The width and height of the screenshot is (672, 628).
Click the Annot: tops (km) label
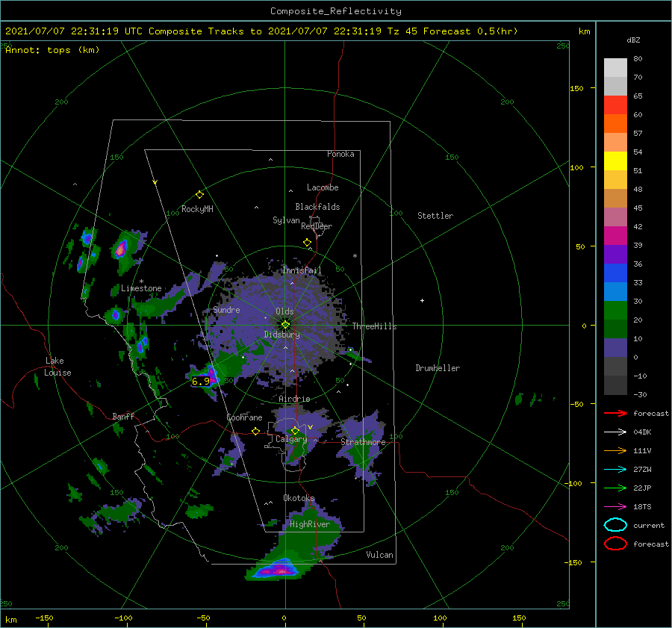[52, 50]
